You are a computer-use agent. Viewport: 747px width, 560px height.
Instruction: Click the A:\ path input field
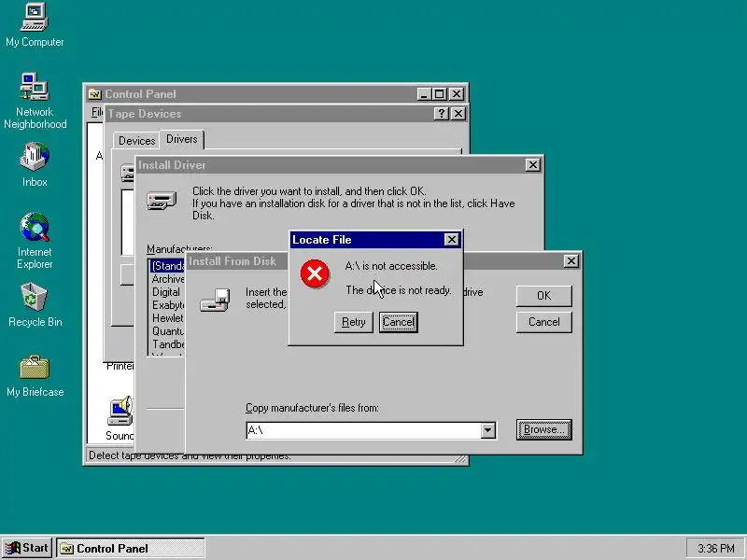pos(363,430)
